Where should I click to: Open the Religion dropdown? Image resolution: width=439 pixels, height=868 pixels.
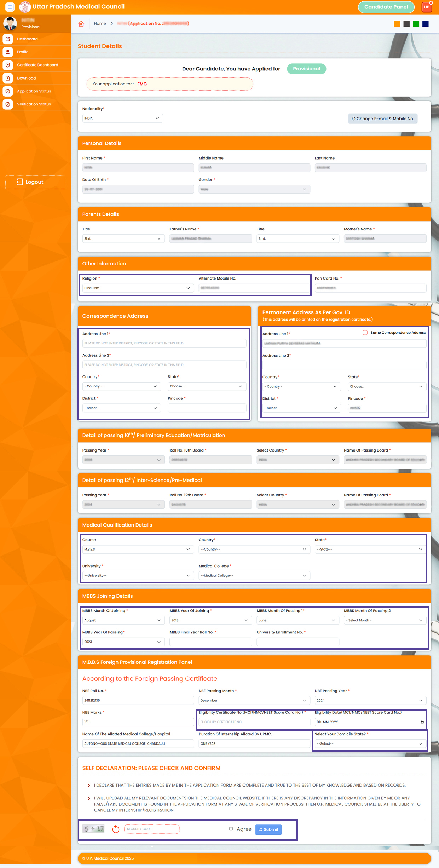[137, 288]
